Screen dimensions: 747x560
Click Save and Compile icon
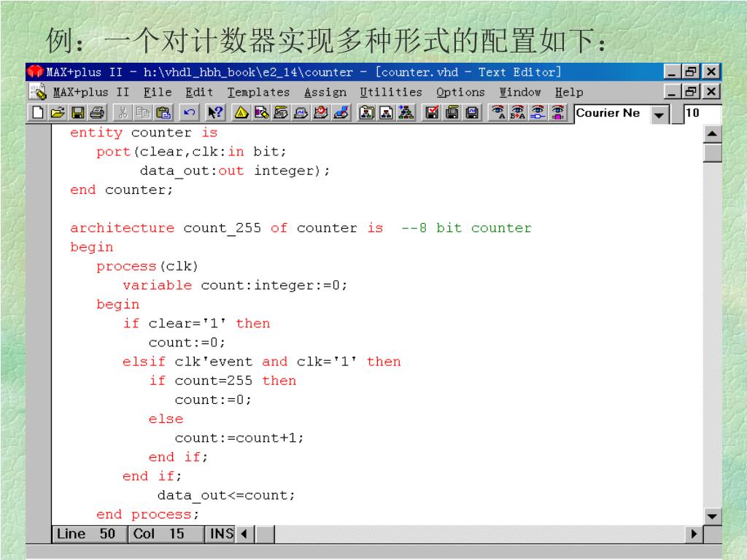coord(452,113)
